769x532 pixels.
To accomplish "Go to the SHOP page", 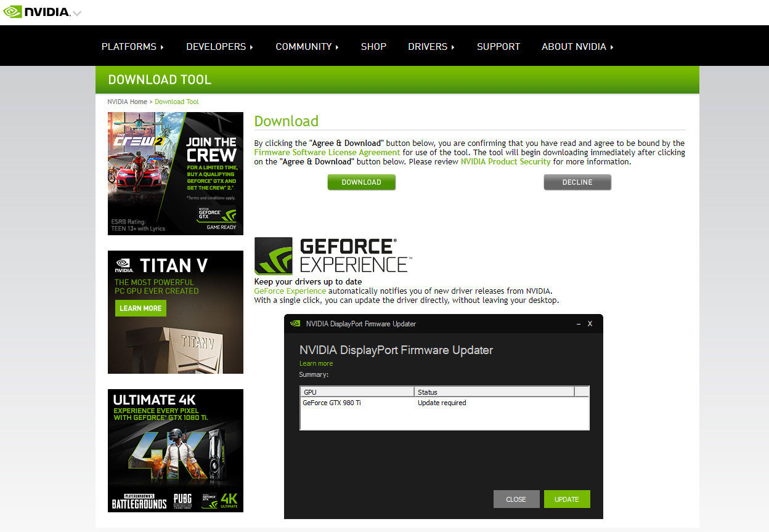I will 373,47.
